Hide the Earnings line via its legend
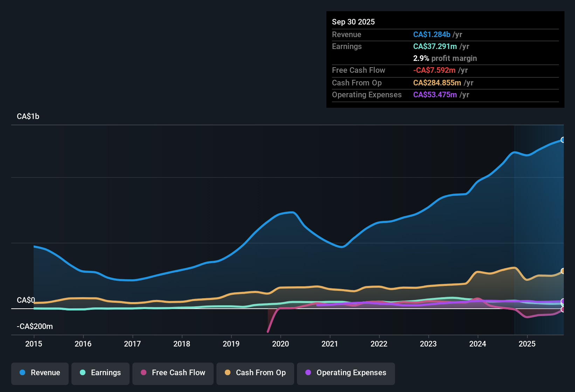The height and width of the screenshot is (392, 575). coord(101,373)
